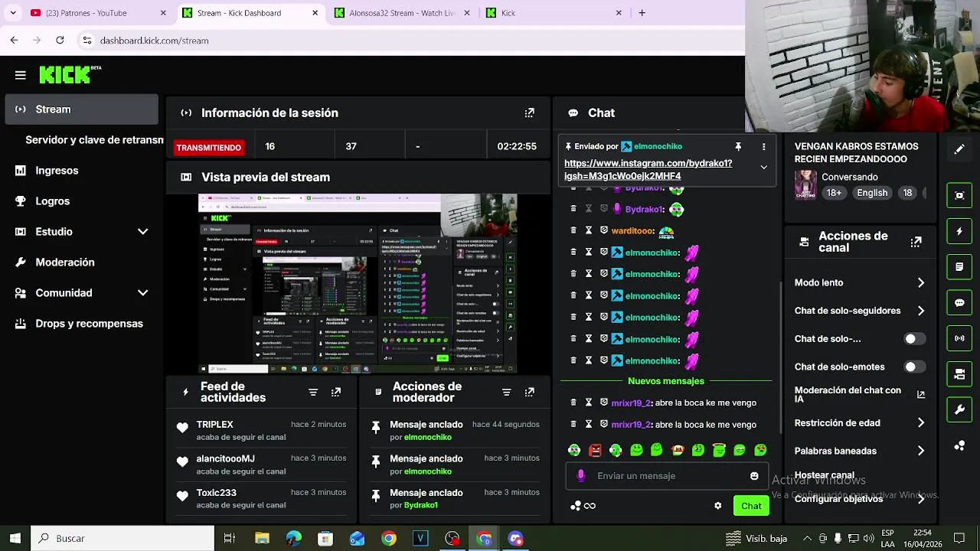Image resolution: width=980 pixels, height=551 pixels.
Task: Insert the red angry face emote
Action: [595, 450]
